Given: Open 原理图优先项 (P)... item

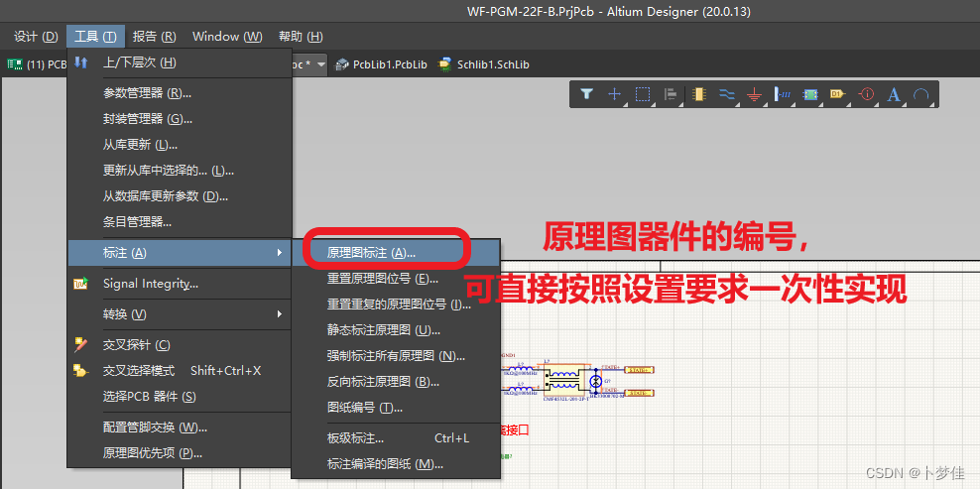Looking at the screenshot, I should 180,453.
